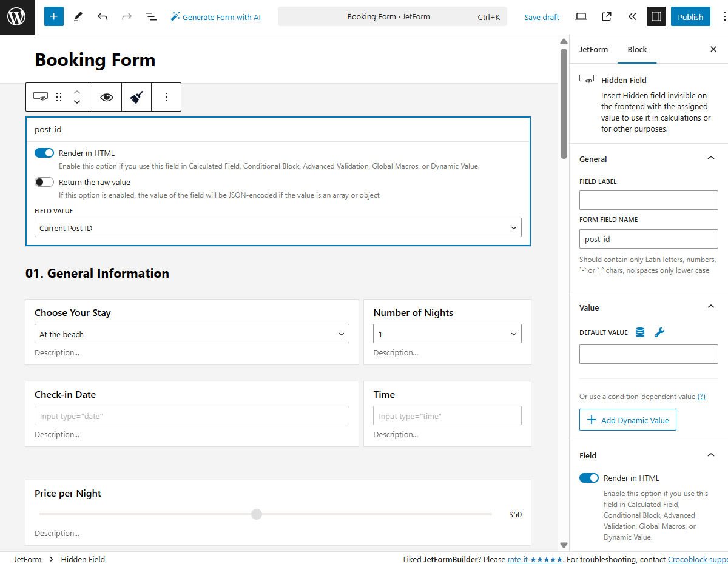Screen dimensions: 728x564
Task: Click Add Dynamic Value
Action: 627,420
